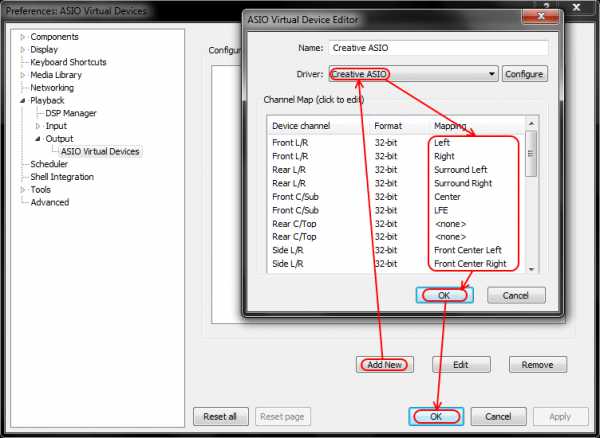Expand the Input tree node
Image resolution: width=600 pixels, height=438 pixels.
[x=38, y=126]
